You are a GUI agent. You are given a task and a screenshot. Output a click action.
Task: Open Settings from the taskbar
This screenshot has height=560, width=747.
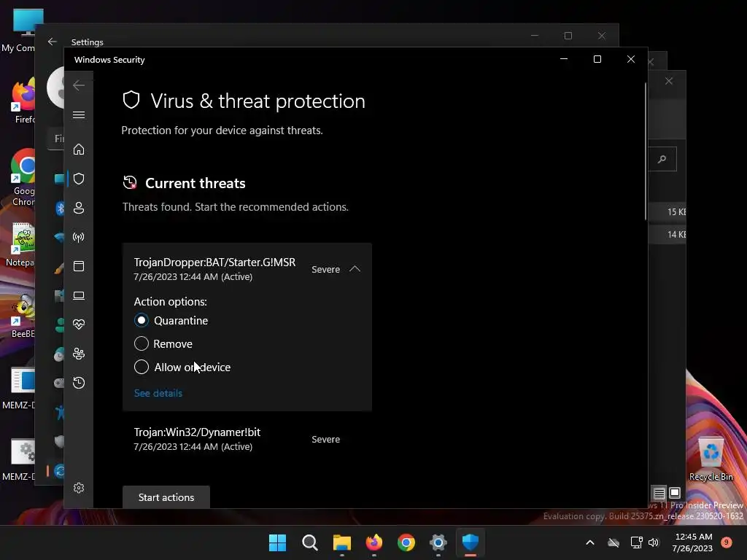pos(438,542)
